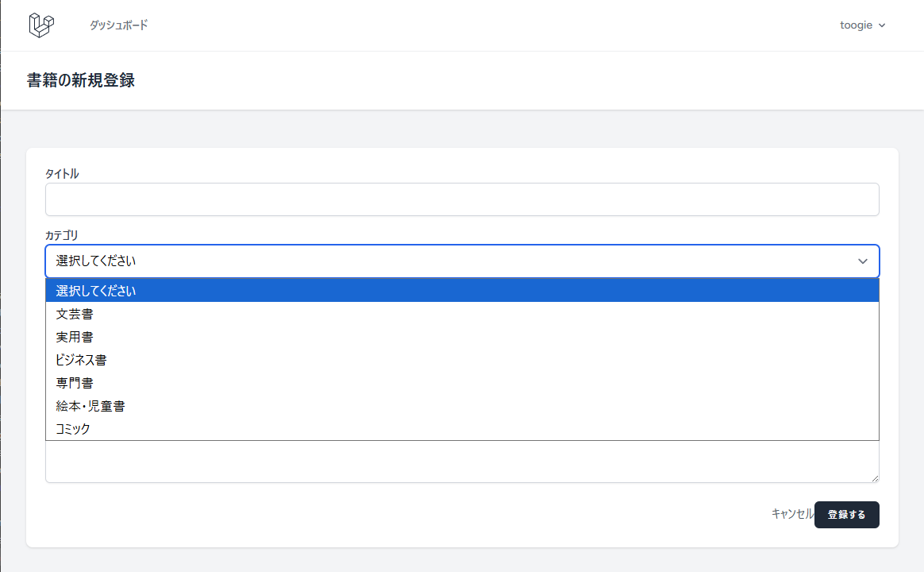The height and width of the screenshot is (572, 924).
Task: Click the カテゴリ field label
Action: pyautogui.click(x=61, y=235)
